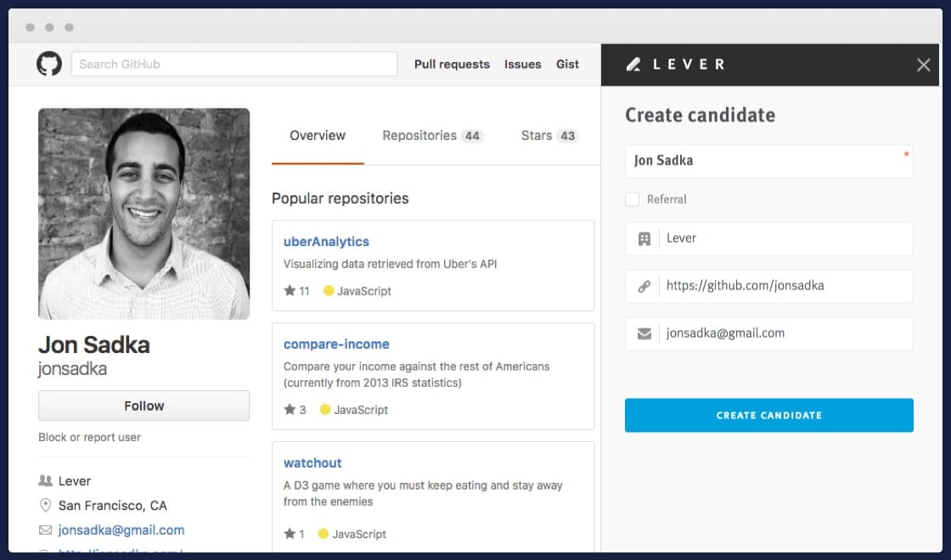Click the email field in the Lever form
The image size is (951, 560).
click(x=769, y=334)
